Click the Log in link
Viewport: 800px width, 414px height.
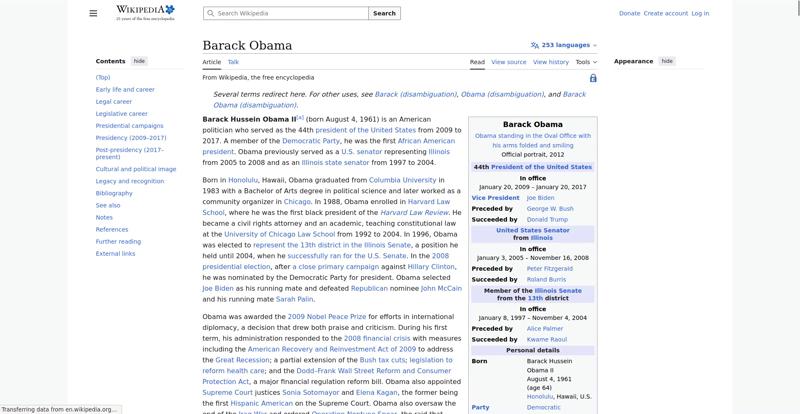coord(700,13)
